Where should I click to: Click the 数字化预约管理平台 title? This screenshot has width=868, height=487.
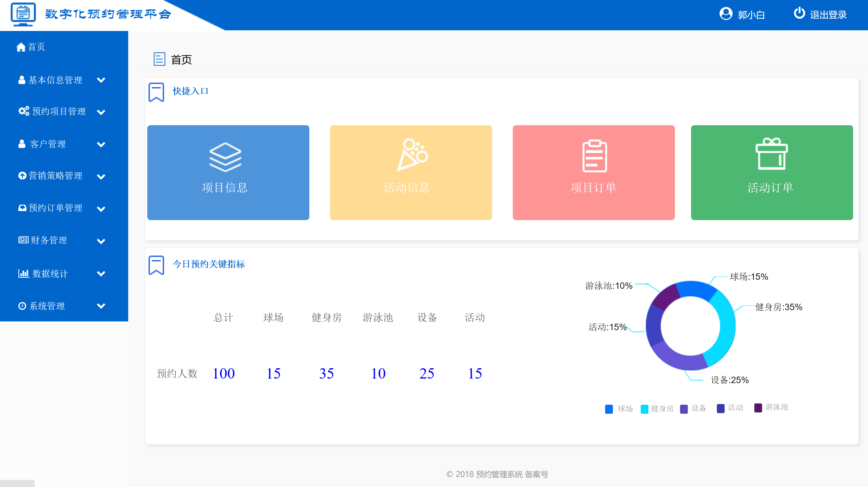click(x=108, y=14)
